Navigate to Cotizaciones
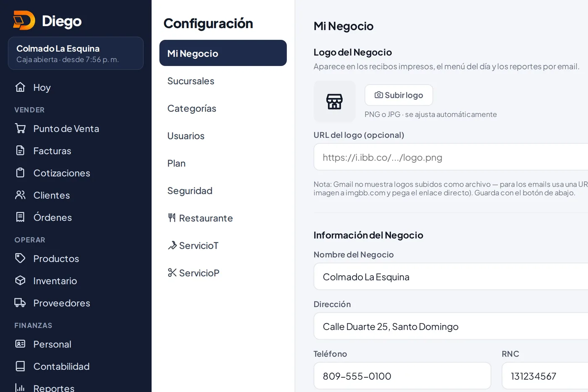Image resolution: width=588 pixels, height=392 pixels. click(x=76, y=173)
